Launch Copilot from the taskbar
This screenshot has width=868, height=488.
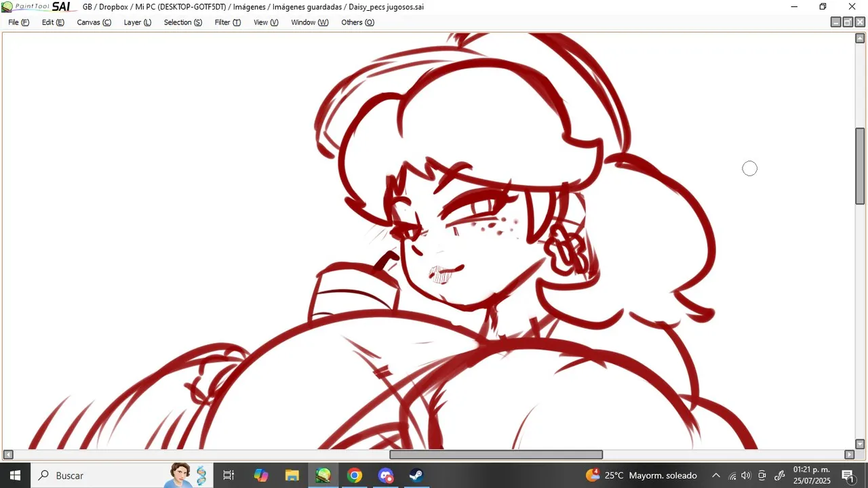[x=261, y=475]
